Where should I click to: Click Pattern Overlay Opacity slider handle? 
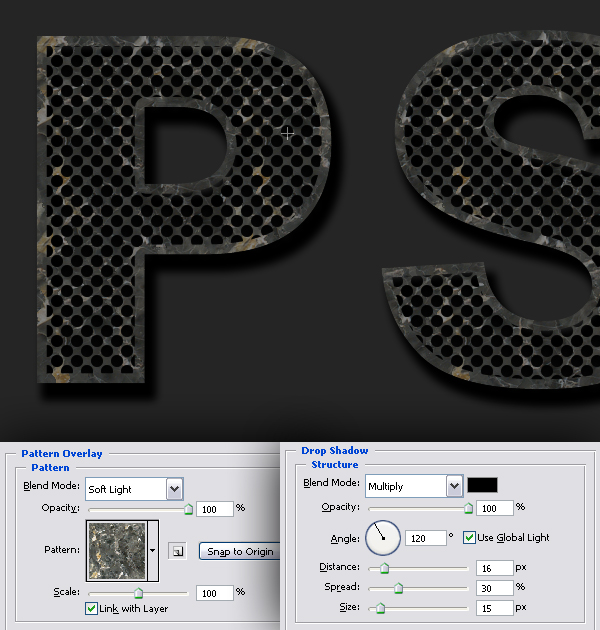click(x=188, y=509)
